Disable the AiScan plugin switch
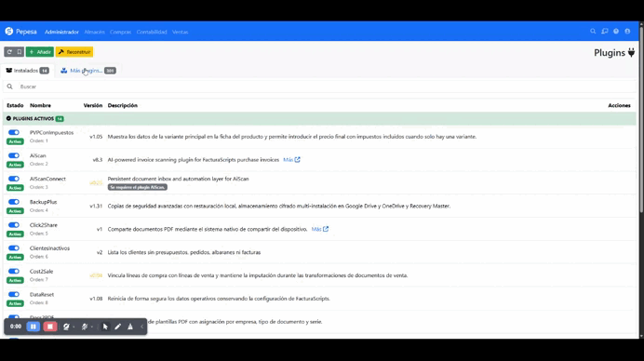Viewport: 644px width, 361px height. coord(14,155)
